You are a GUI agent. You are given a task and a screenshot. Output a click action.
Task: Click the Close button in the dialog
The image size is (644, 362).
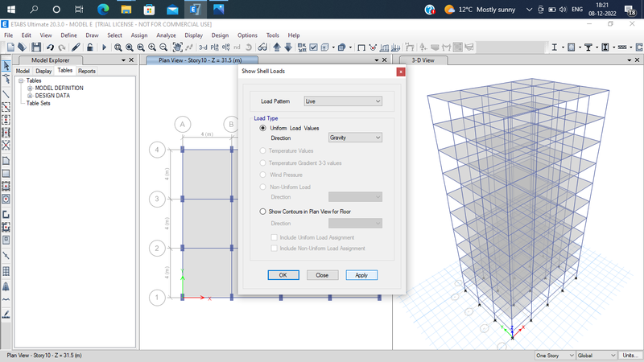323,275
